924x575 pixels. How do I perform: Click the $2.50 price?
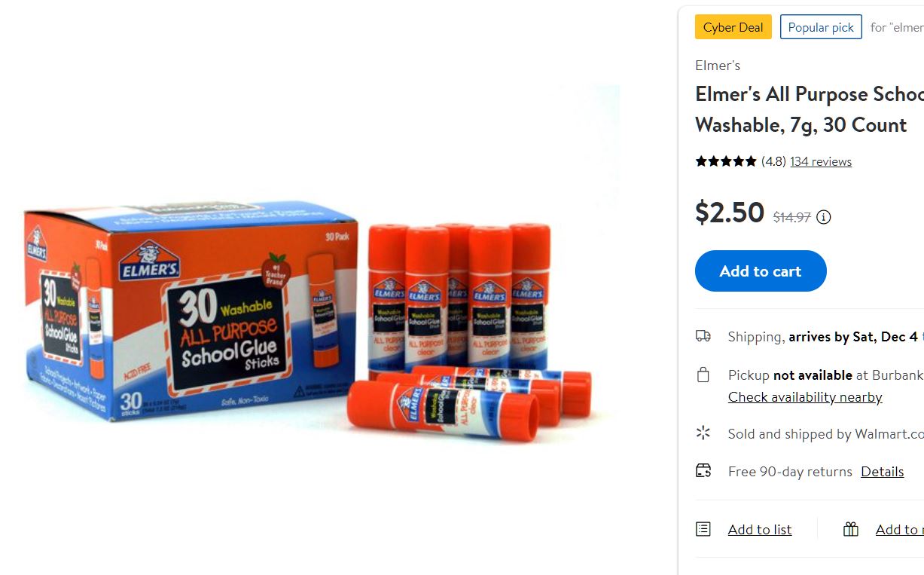(x=730, y=213)
